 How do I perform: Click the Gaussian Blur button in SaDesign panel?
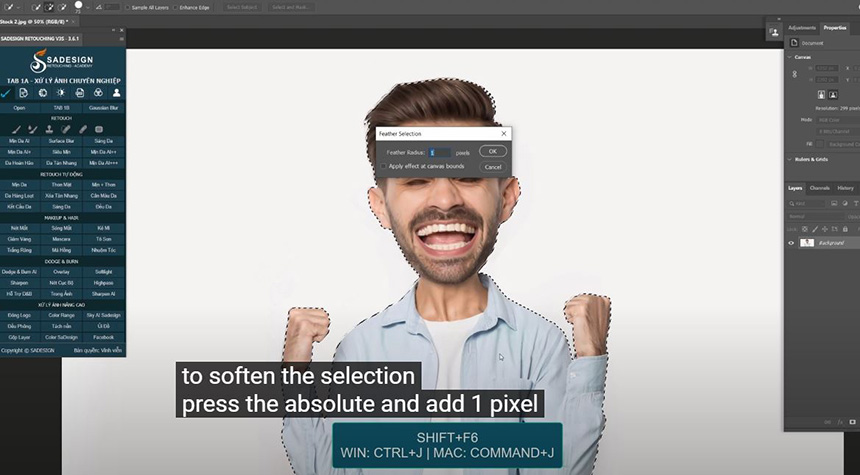pos(104,107)
